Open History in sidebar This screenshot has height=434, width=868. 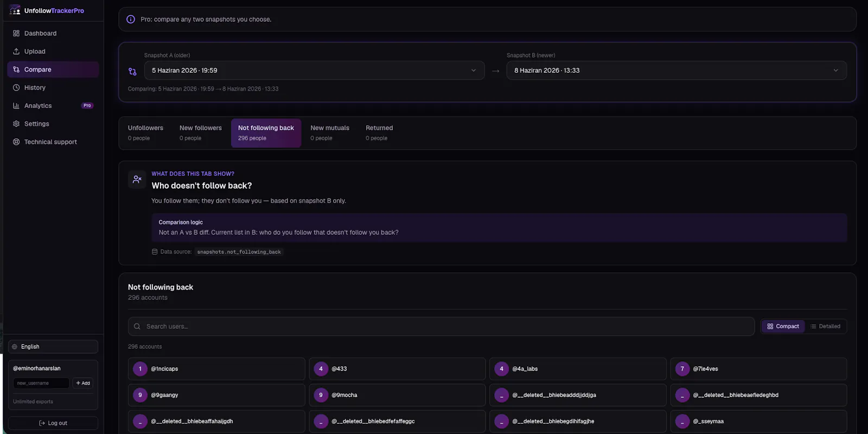coord(53,87)
